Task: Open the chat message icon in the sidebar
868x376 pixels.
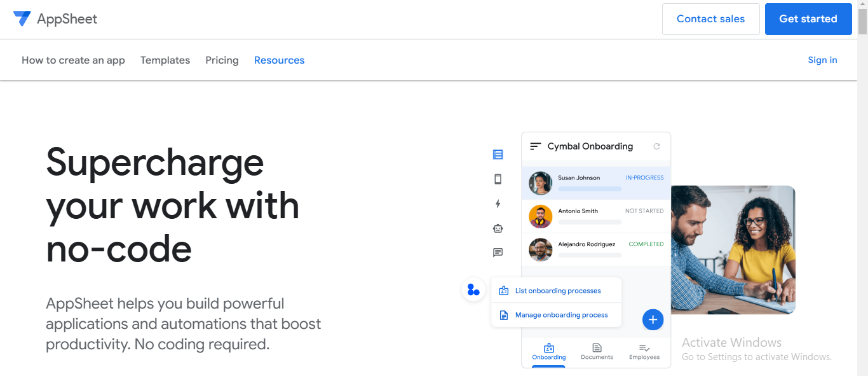Action: [x=498, y=252]
